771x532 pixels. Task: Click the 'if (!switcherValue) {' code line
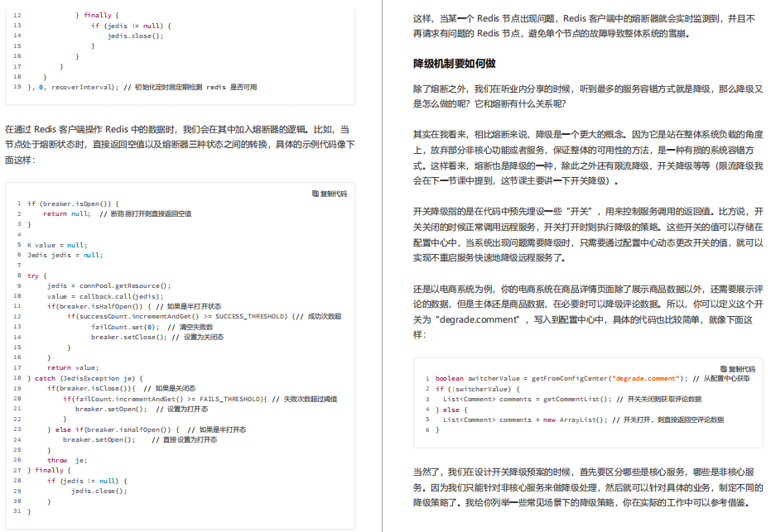pyautogui.click(x=478, y=389)
